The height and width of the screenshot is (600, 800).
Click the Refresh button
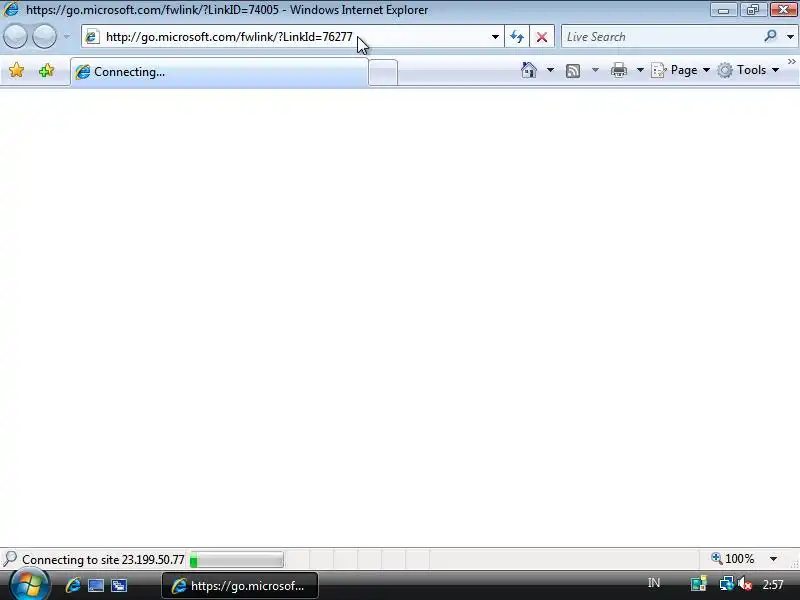[517, 37]
